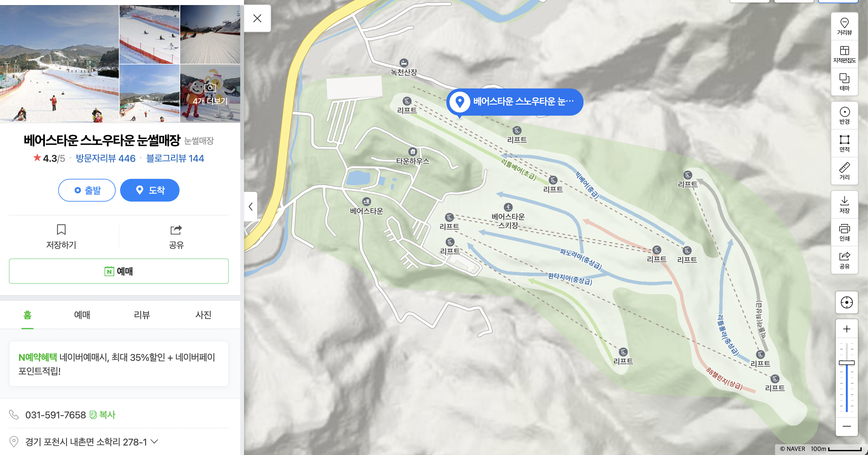Zoom out with the minus button
Viewport: 868px width, 455px height.
click(x=847, y=426)
